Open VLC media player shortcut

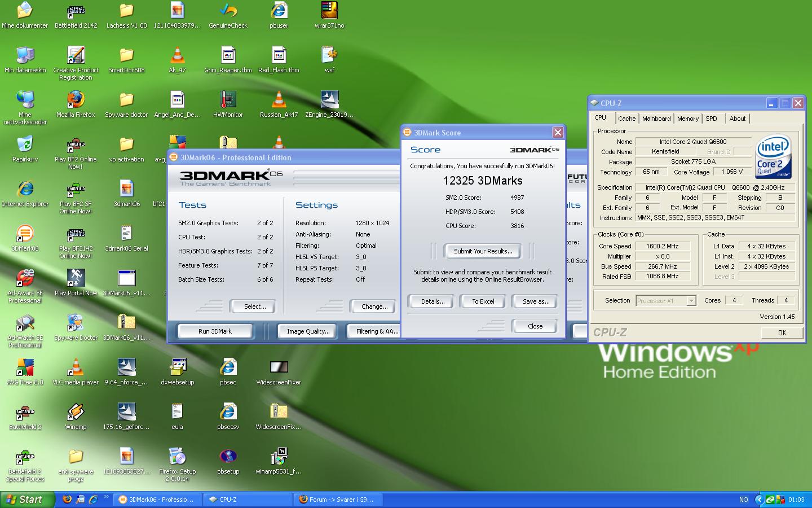click(x=76, y=371)
